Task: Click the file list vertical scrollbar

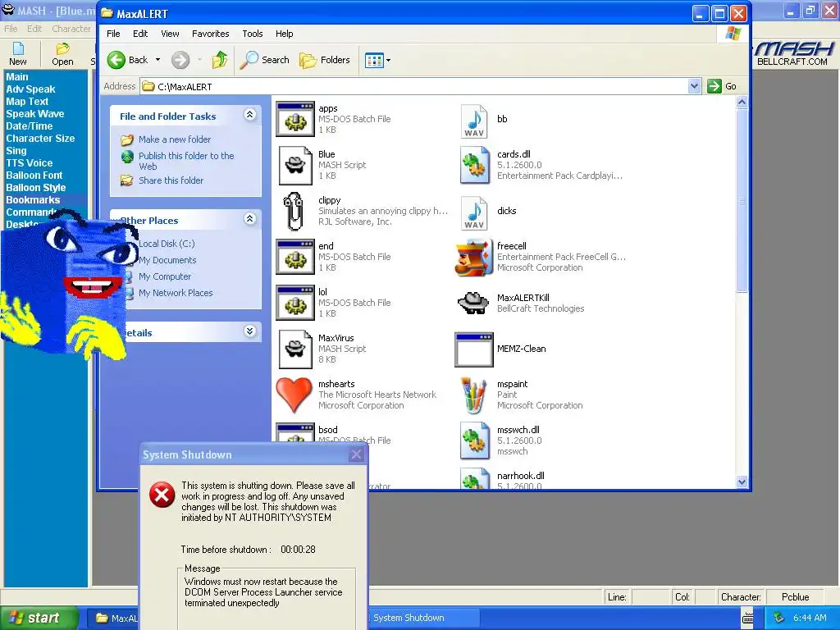Action: (x=742, y=199)
